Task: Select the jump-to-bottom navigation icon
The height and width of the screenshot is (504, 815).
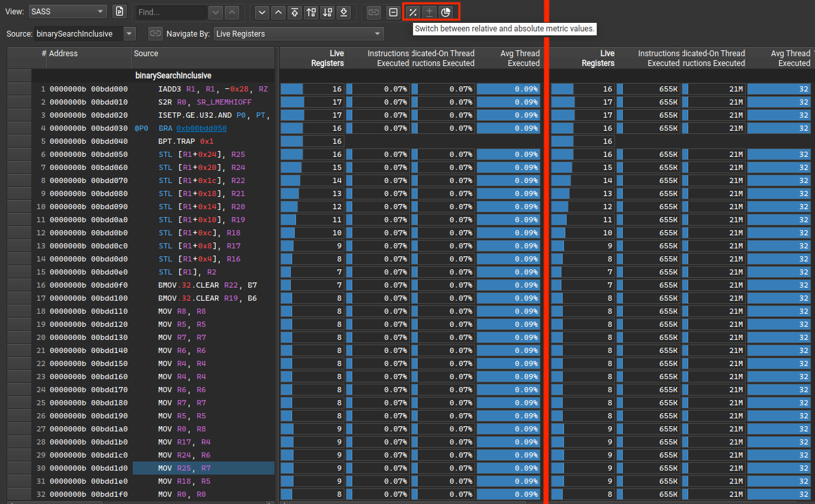Action: [x=344, y=12]
